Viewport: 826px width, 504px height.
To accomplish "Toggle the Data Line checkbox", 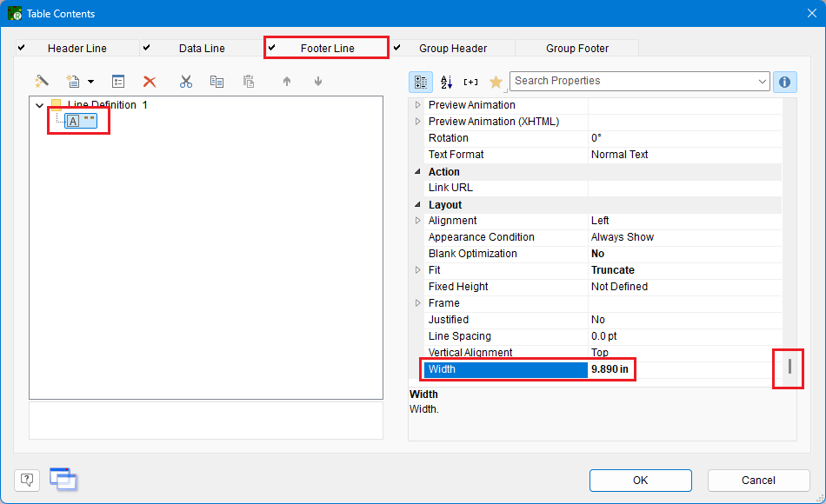I will 146,48.
